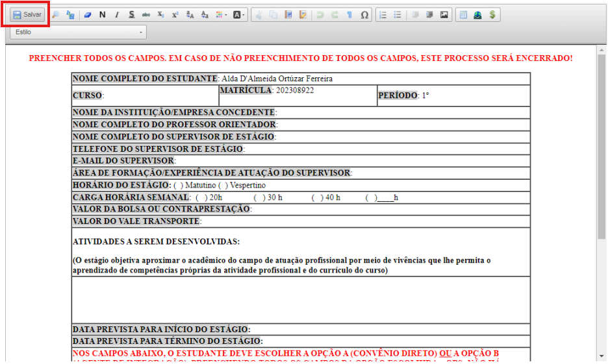The height and width of the screenshot is (364, 608).
Task: Click the scrollbar down arrow
Action: tap(602, 356)
